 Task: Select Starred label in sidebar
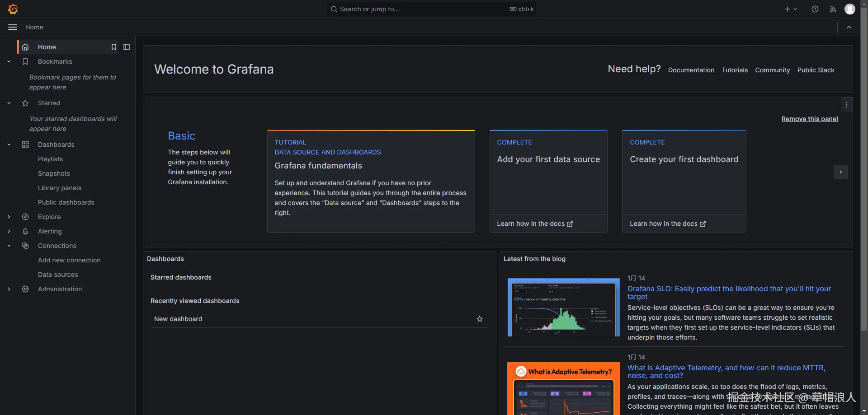(x=49, y=103)
